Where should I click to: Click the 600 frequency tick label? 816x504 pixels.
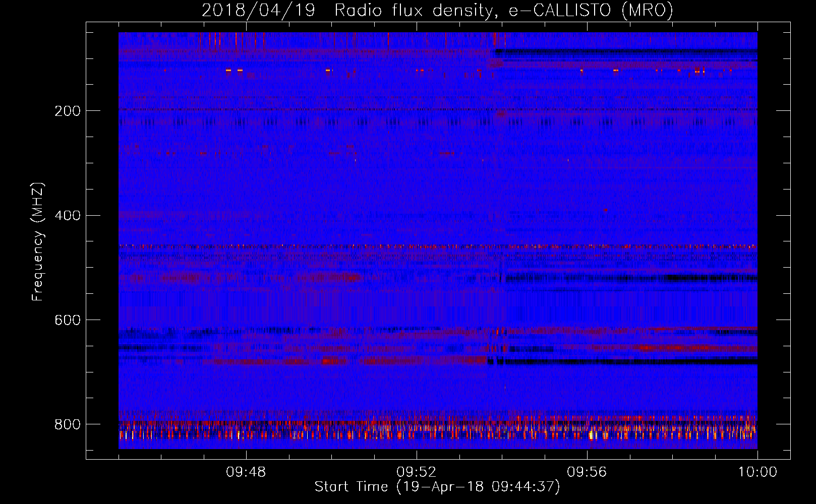click(x=68, y=321)
